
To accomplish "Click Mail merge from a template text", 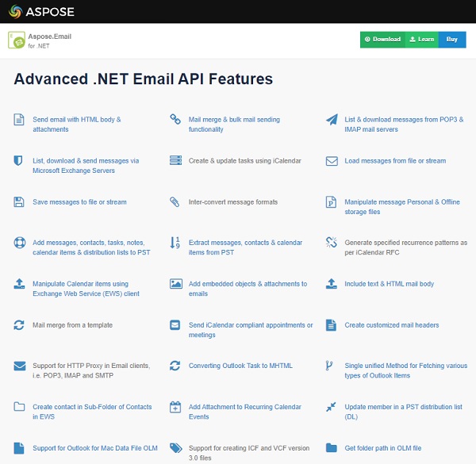I will pos(72,325).
